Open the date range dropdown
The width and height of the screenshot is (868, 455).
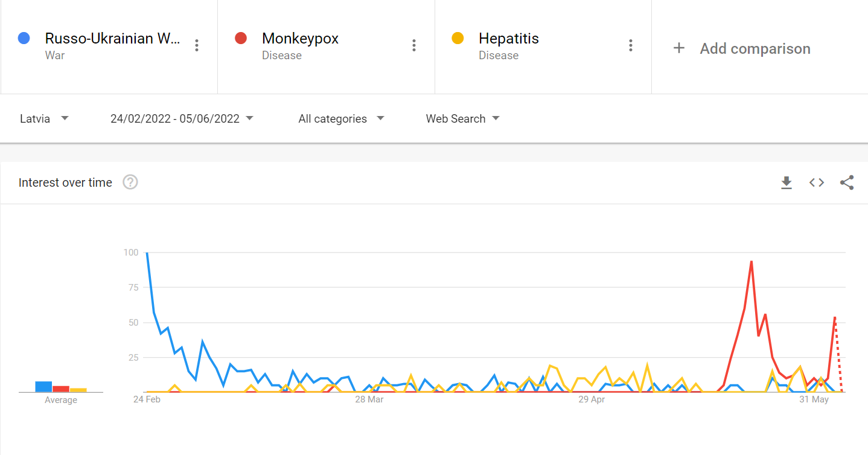pyautogui.click(x=182, y=118)
